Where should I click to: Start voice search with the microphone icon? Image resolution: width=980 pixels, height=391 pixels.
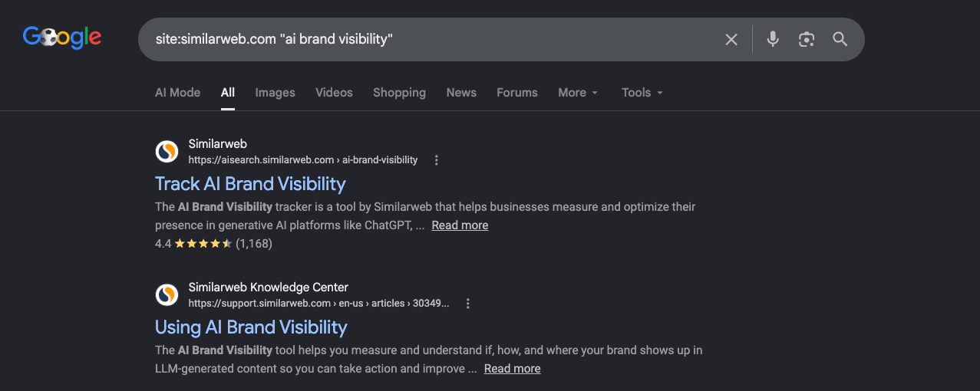click(x=773, y=39)
